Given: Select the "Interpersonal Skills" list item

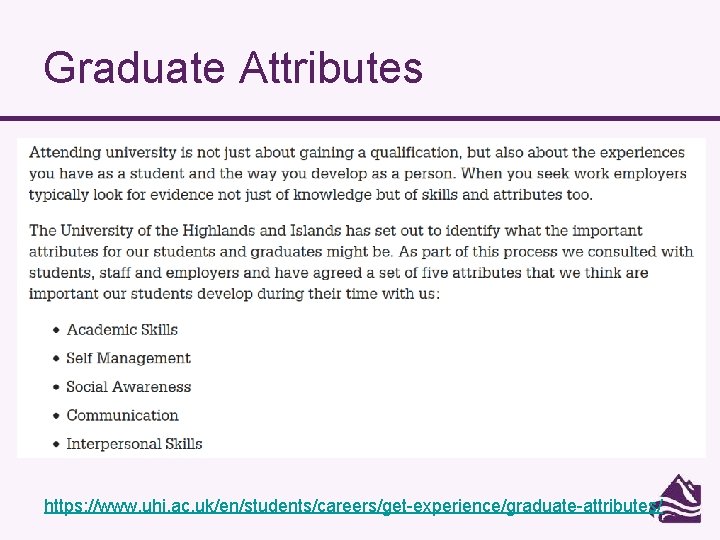Looking at the screenshot, I should pyautogui.click(x=134, y=444).
